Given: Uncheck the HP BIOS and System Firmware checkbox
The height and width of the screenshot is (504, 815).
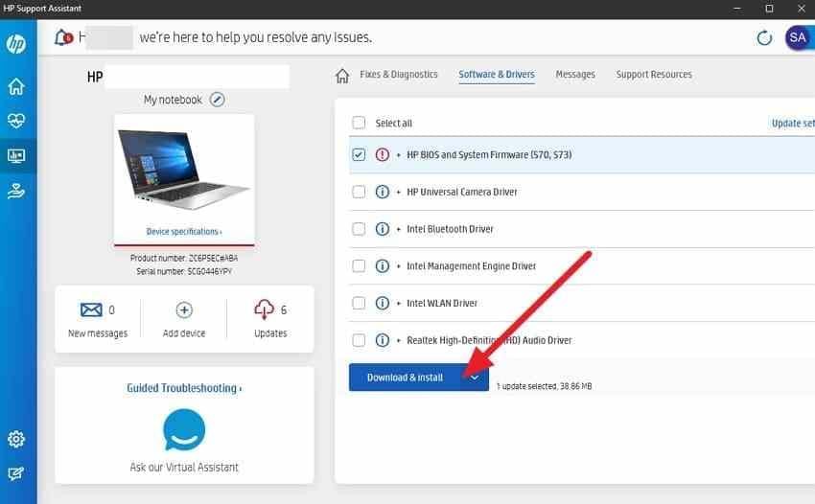Looking at the screenshot, I should [359, 154].
